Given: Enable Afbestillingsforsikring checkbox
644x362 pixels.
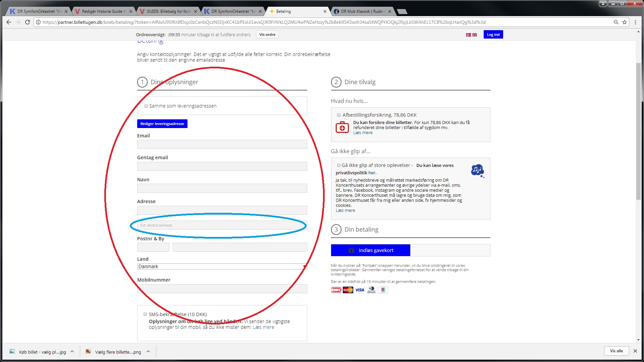Looking at the screenshot, I should click(339, 115).
